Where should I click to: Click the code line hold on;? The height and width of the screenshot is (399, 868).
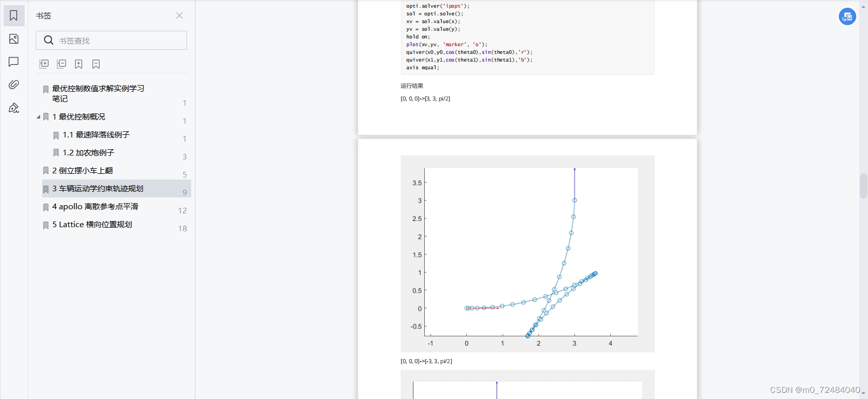click(x=418, y=37)
